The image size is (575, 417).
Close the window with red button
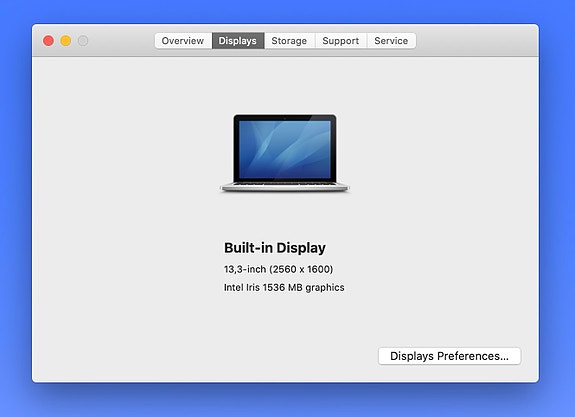click(x=48, y=41)
